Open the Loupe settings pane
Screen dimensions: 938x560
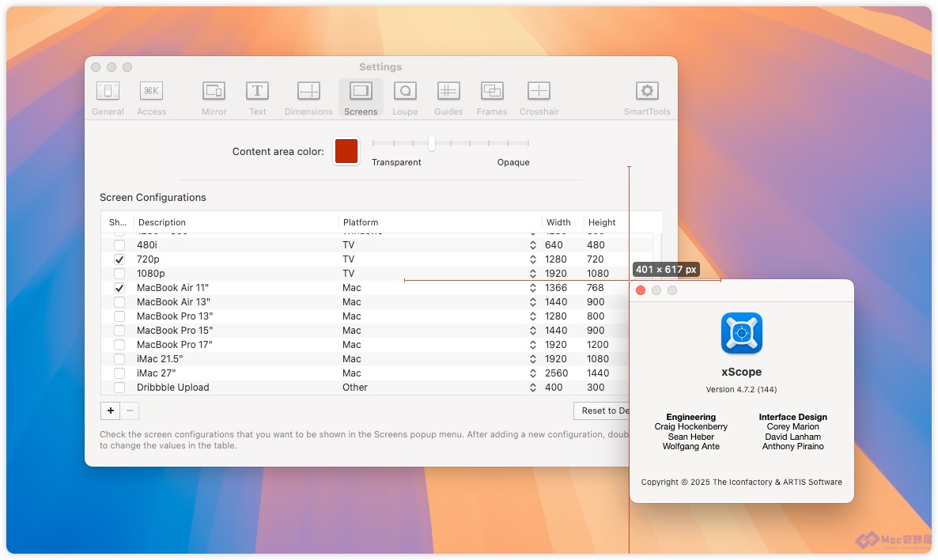405,99
